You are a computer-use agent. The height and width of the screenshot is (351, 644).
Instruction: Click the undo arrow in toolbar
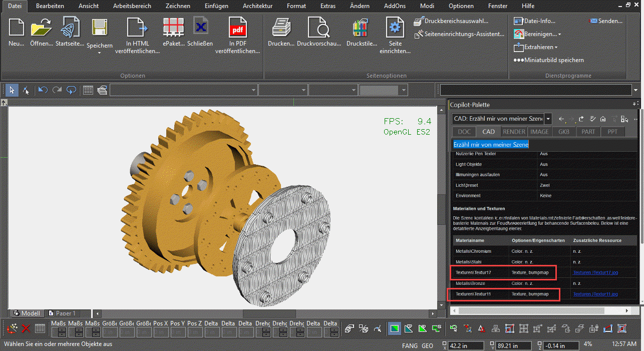point(43,90)
